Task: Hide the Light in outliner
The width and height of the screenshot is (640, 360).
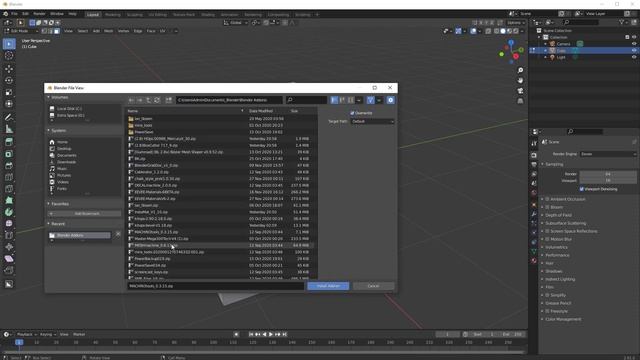Action: (x=634, y=57)
